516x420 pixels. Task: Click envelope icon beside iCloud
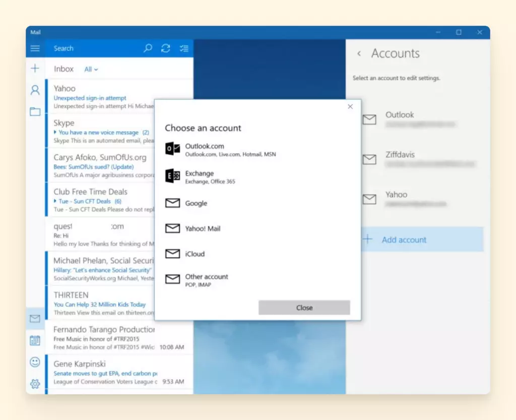172,254
